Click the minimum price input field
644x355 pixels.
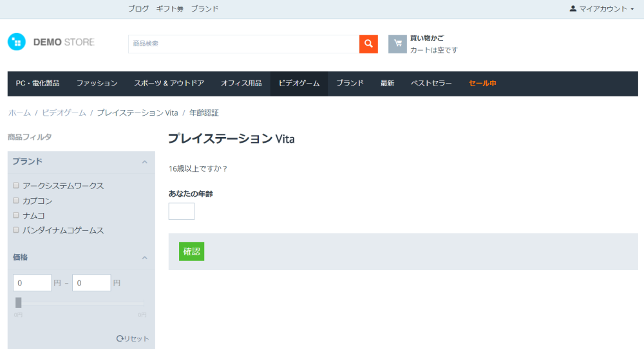click(32, 283)
